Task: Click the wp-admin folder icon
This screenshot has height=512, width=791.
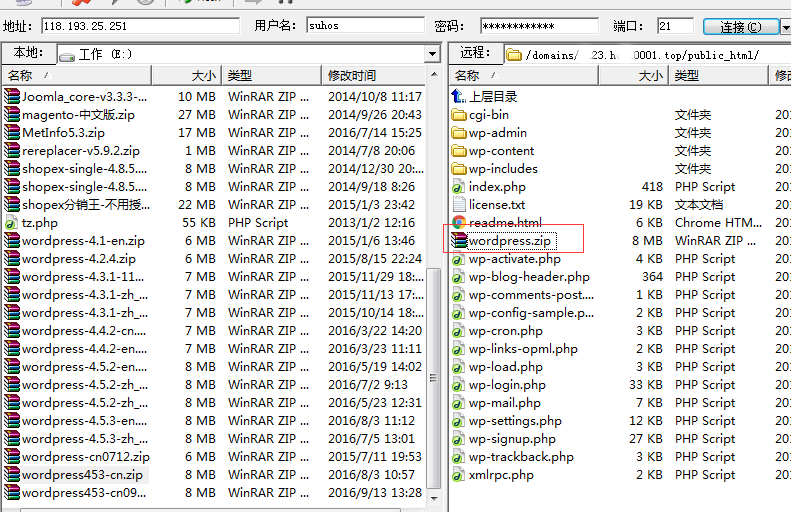Action: coord(459,133)
